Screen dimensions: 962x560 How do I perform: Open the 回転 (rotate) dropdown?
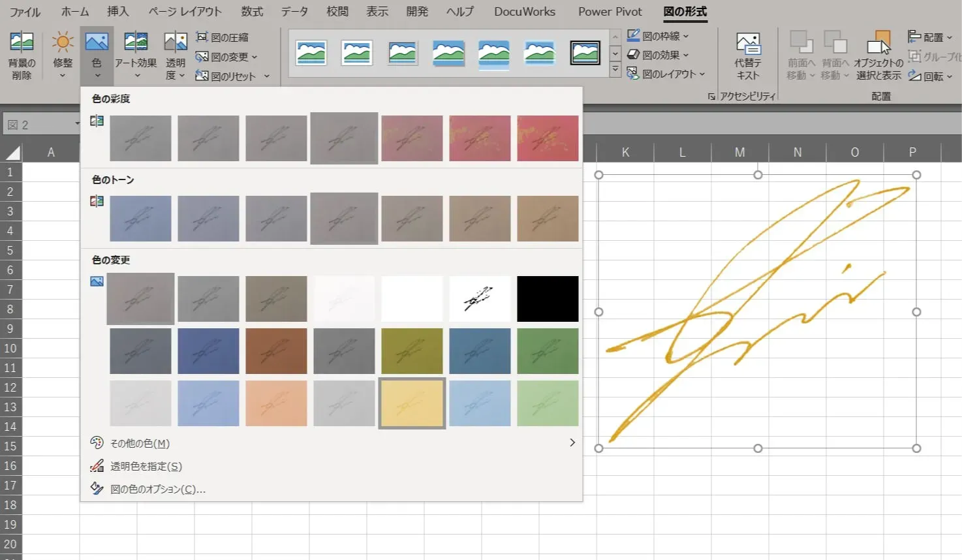(x=930, y=76)
